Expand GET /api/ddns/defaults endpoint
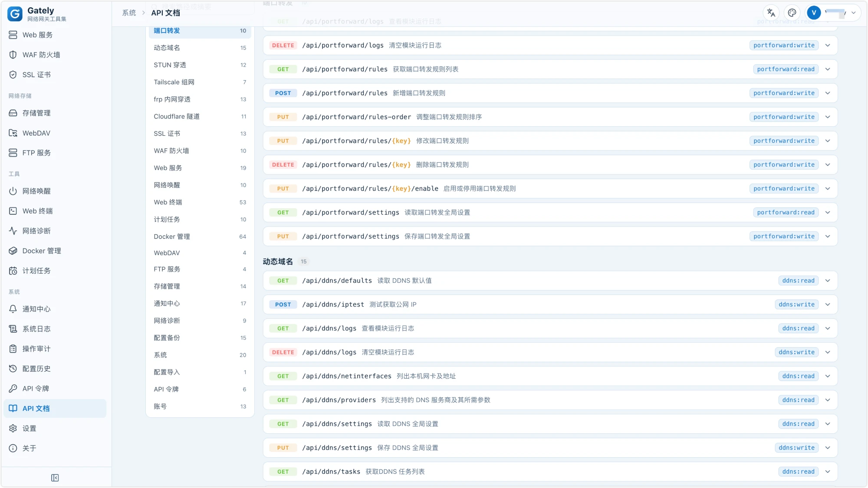The image size is (868, 488). [550, 281]
